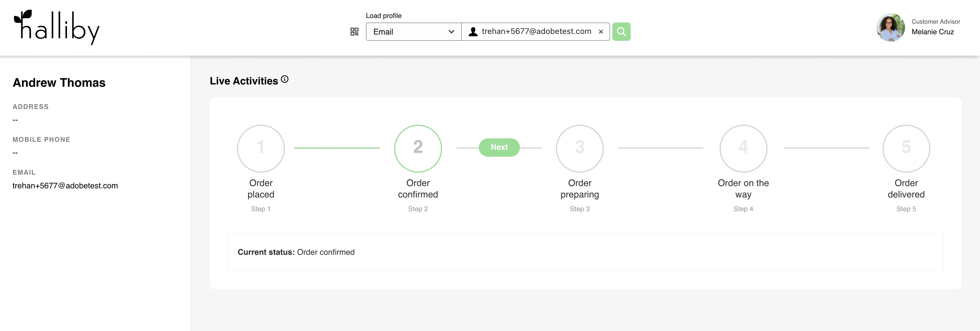This screenshot has width=980, height=331.
Task: Clear the loaded email with the X icon
Action: [x=601, y=32]
